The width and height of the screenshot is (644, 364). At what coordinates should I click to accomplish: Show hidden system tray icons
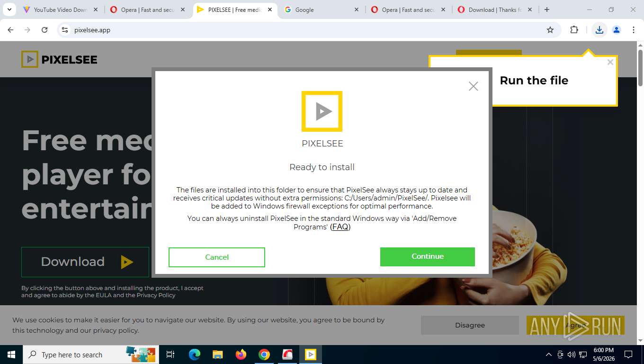click(549, 355)
